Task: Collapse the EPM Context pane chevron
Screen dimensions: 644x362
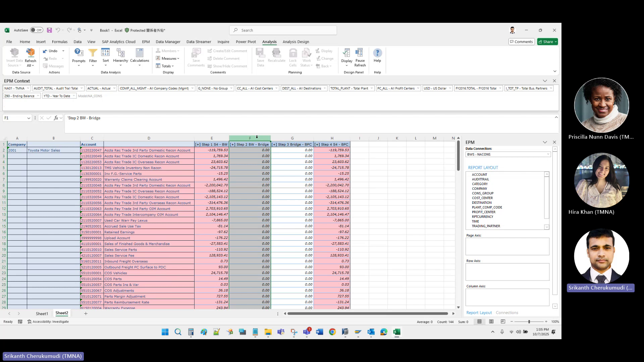Action: tap(545, 81)
